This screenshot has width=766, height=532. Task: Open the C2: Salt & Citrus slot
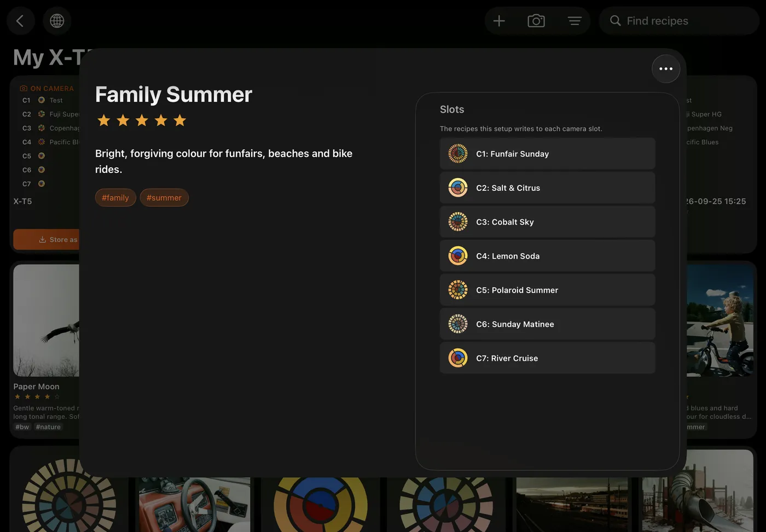click(x=547, y=188)
